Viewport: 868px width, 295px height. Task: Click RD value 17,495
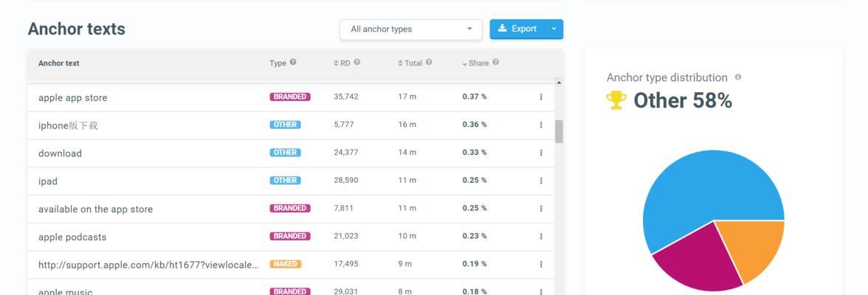click(x=346, y=264)
